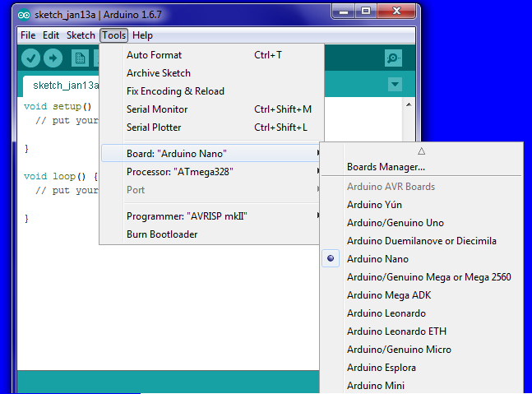The width and height of the screenshot is (532, 394).
Task: Select Arduino/Genuino Micro board
Action: (421, 350)
